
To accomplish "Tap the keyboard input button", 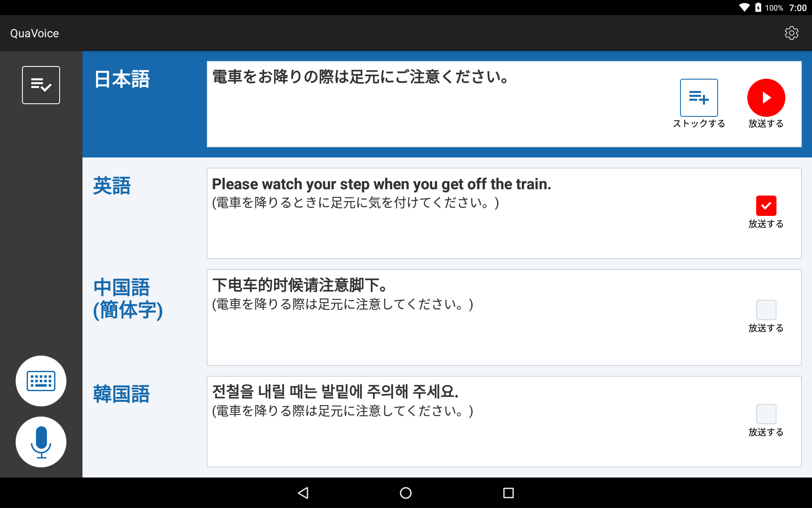I will pos(41,381).
